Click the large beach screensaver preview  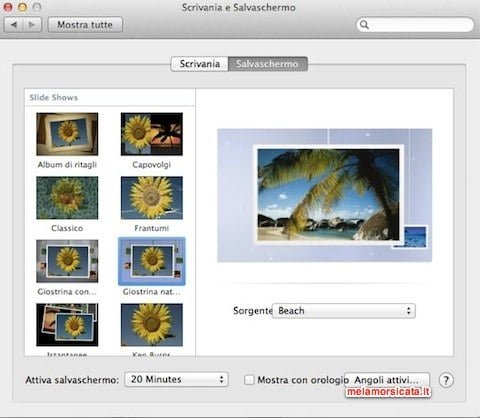point(325,195)
